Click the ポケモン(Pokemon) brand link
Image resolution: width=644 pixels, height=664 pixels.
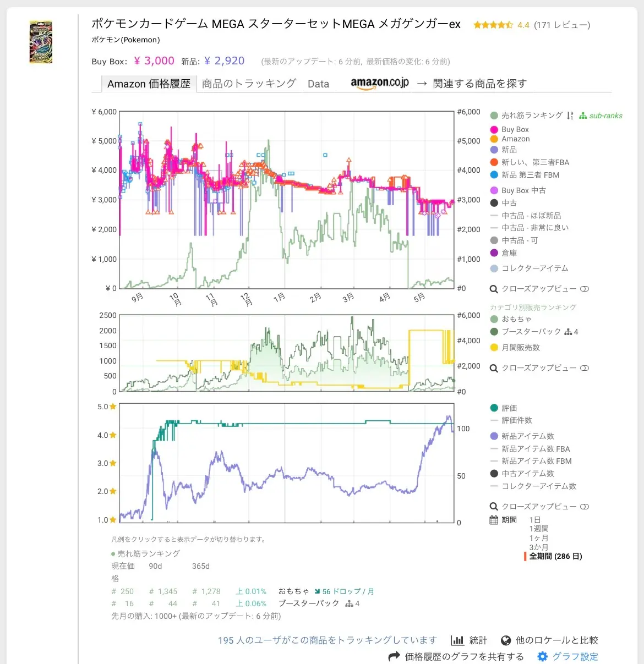125,40
